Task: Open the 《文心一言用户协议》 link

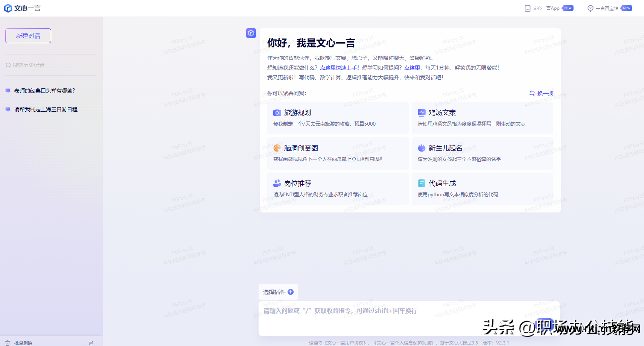Action: click(345, 343)
